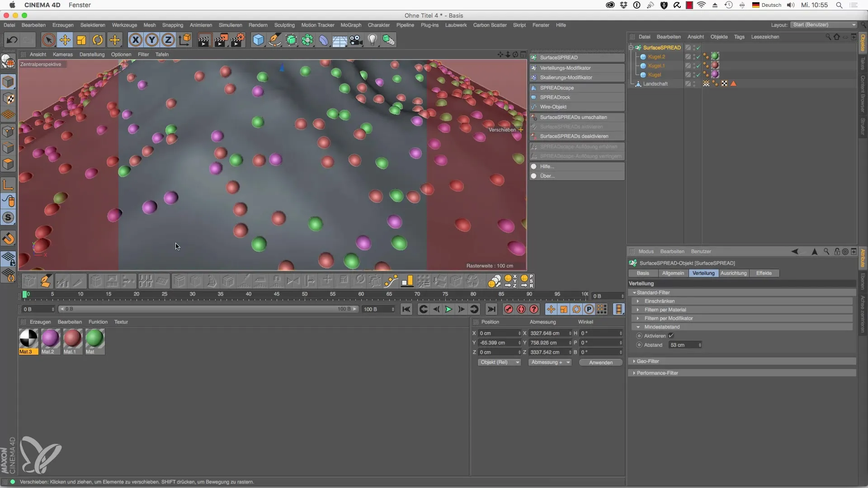Open the Sculpting menu
This screenshot has width=868, height=488.
point(284,25)
